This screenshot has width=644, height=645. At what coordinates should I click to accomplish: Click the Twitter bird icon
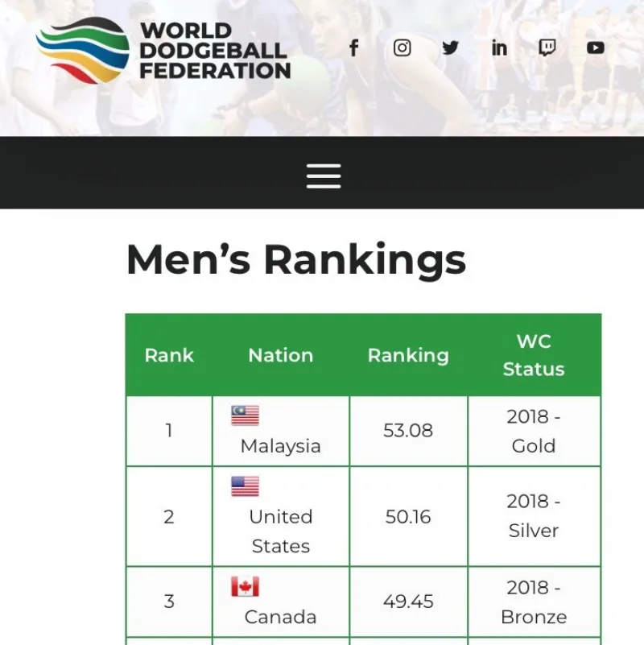pos(451,48)
